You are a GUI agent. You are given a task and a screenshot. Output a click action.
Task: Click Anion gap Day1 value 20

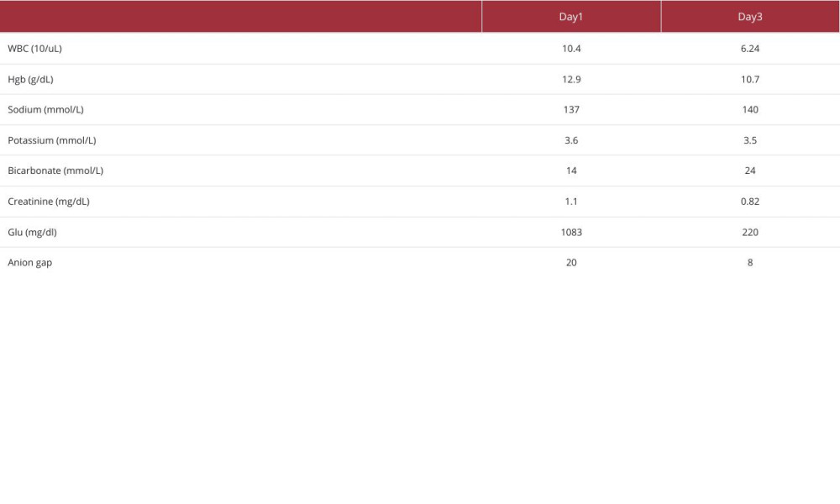tap(571, 263)
